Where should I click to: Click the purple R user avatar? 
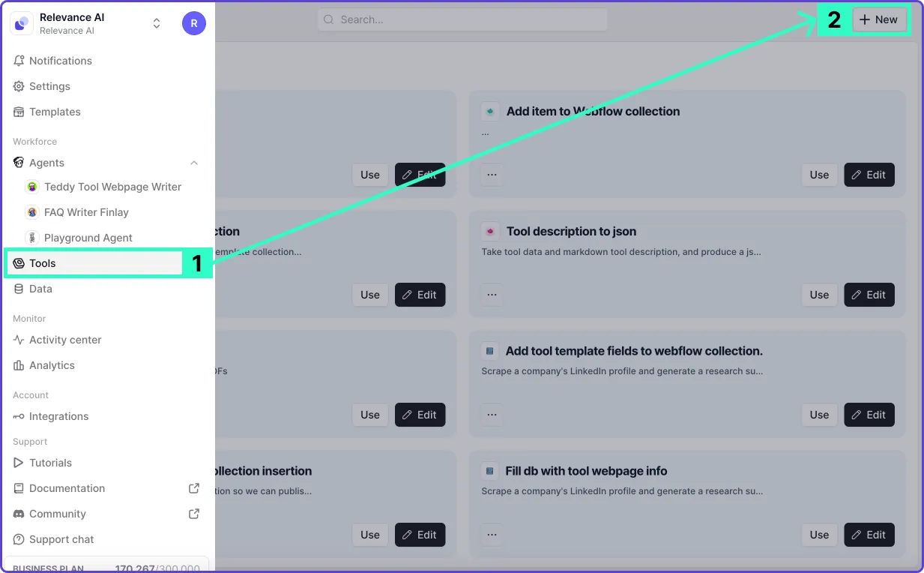coord(194,23)
